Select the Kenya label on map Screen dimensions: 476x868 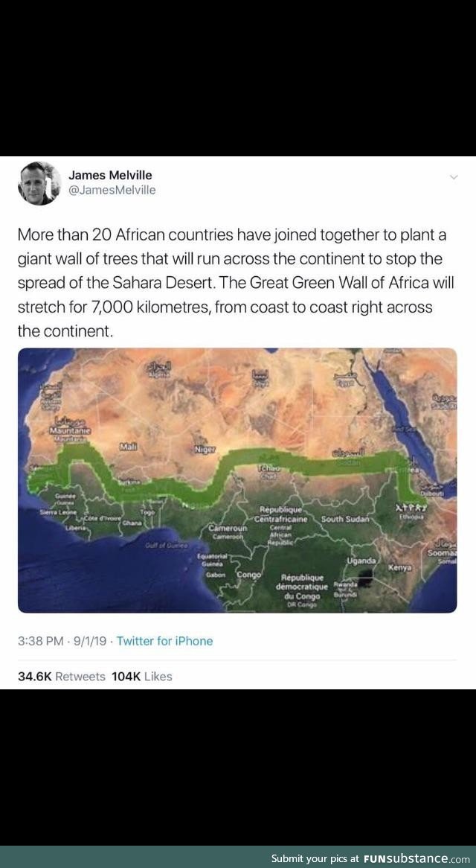[x=400, y=567]
